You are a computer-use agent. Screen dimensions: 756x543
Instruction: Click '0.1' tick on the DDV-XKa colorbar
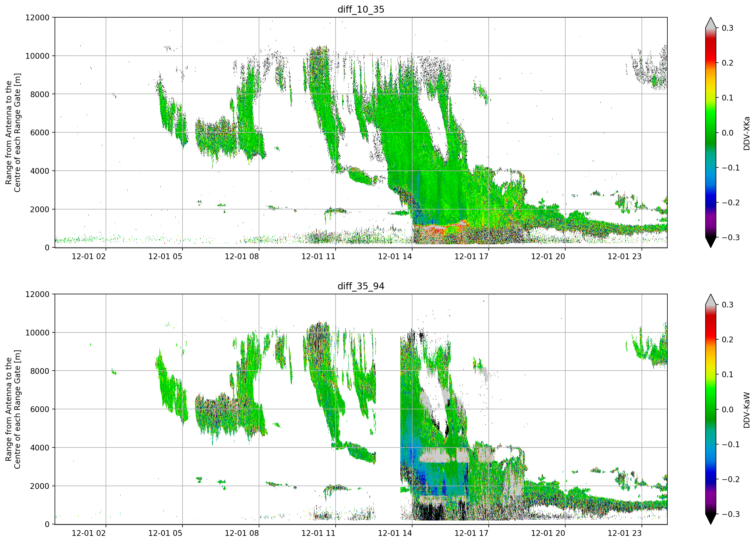(x=728, y=98)
